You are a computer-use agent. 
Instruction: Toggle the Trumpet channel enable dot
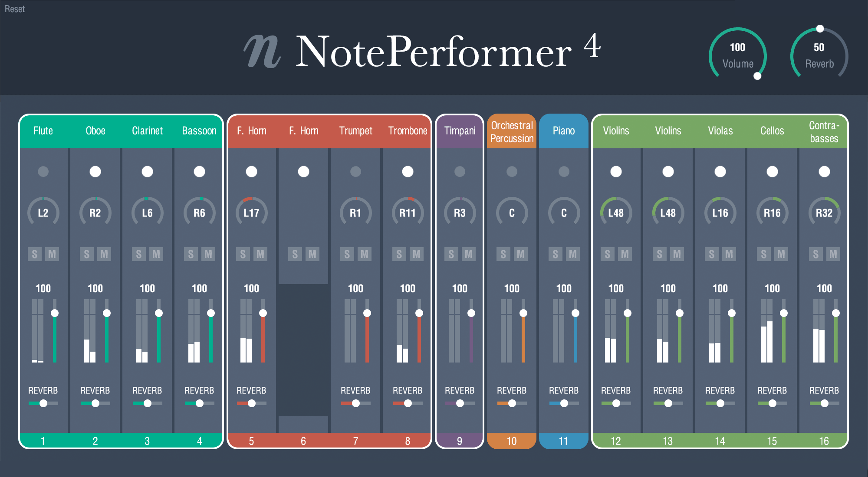[x=355, y=172]
